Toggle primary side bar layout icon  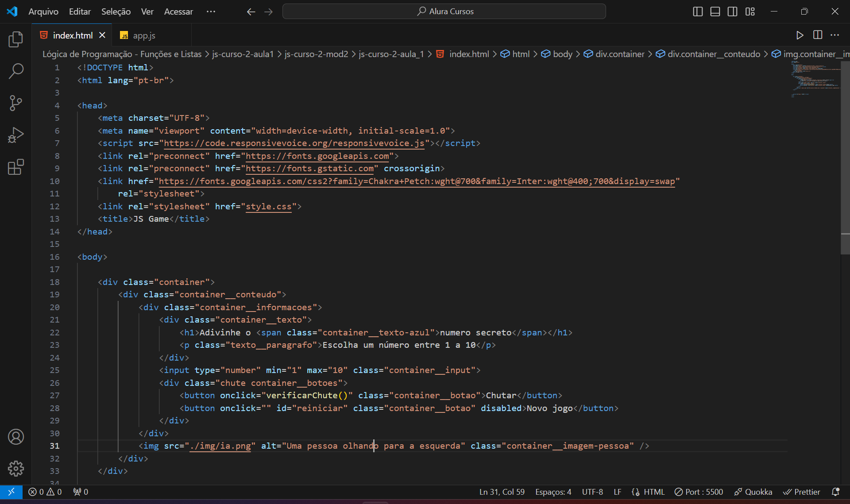pos(698,12)
